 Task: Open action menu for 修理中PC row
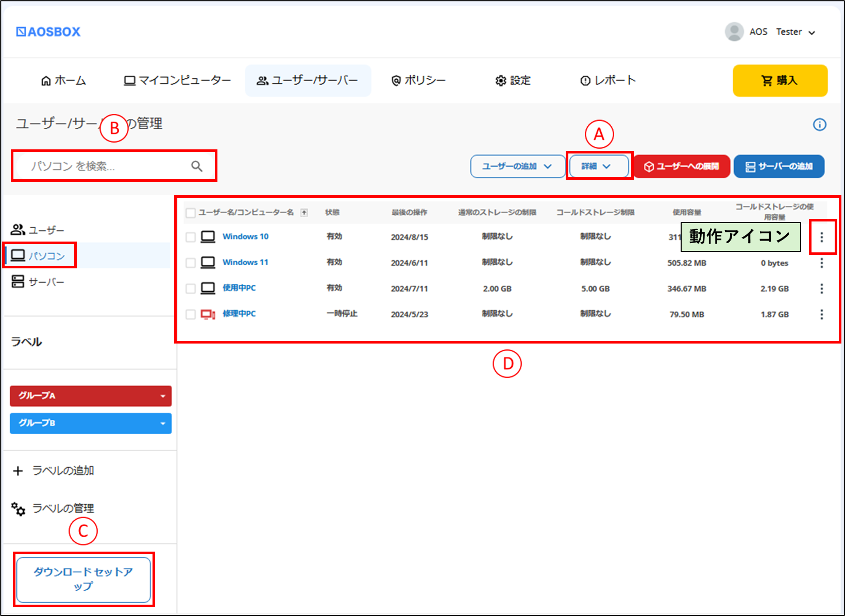(x=822, y=314)
